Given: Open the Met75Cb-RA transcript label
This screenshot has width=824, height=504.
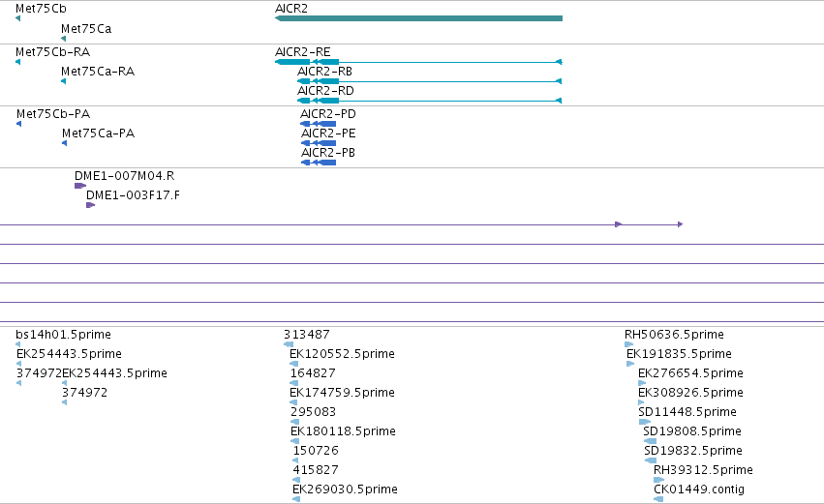Looking at the screenshot, I should coord(52,52).
